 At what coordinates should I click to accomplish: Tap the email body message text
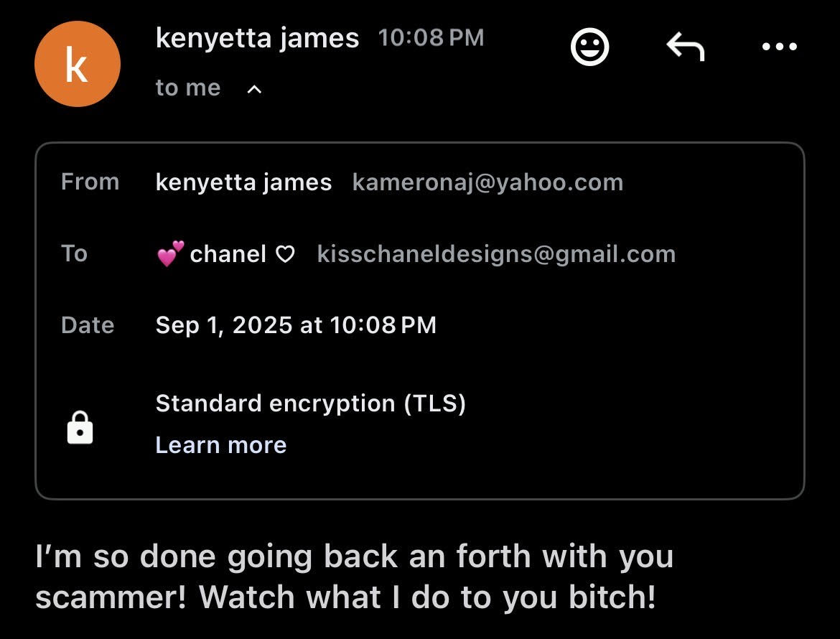click(354, 577)
